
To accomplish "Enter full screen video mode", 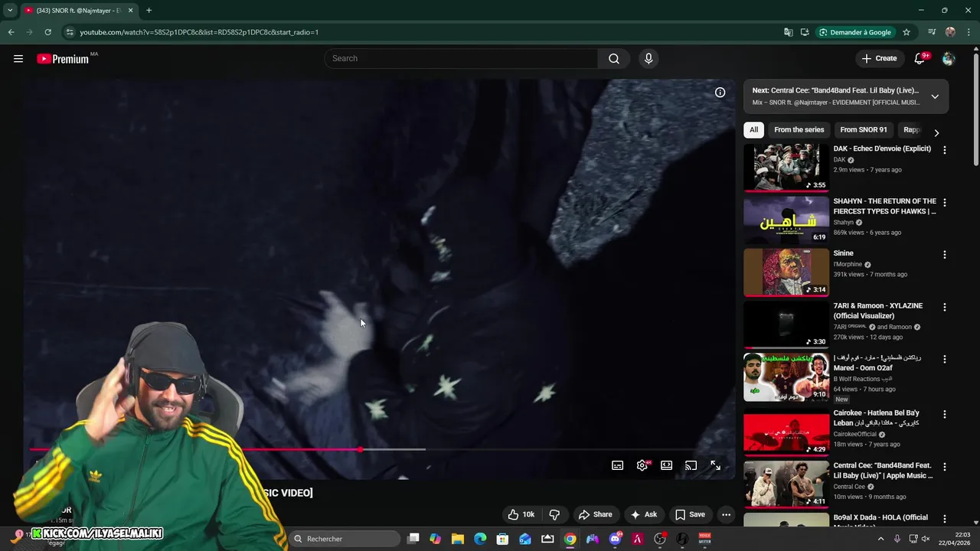I will (715, 465).
